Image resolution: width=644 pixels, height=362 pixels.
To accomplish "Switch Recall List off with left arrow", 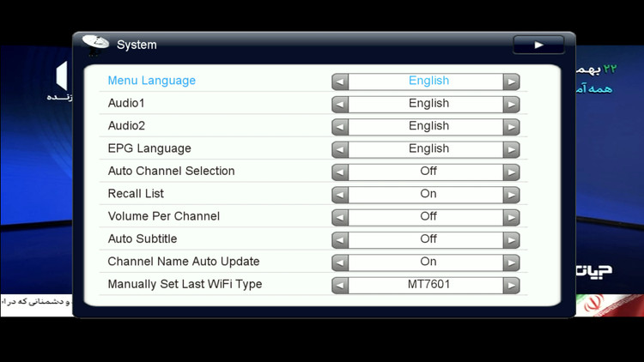I will coord(340,195).
